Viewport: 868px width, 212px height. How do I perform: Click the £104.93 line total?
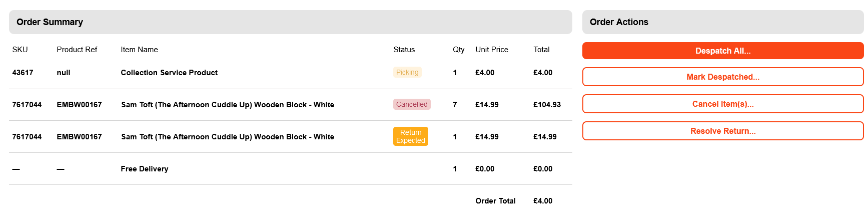(x=547, y=105)
